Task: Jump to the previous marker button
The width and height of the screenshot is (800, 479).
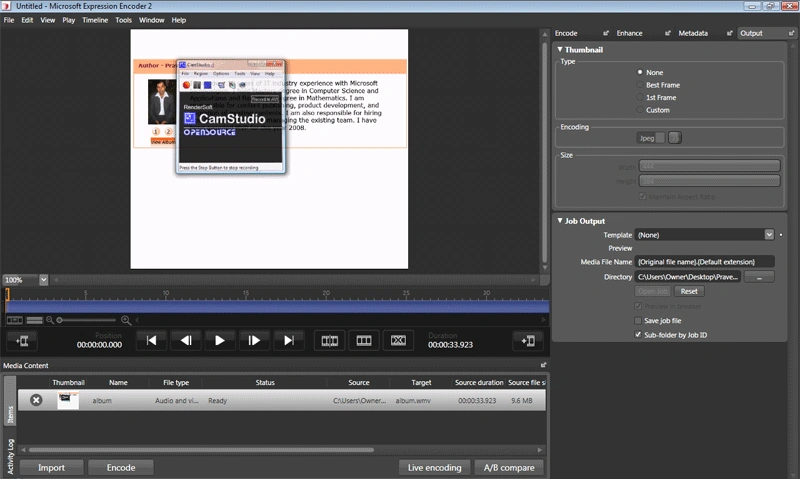Action: click(152, 340)
